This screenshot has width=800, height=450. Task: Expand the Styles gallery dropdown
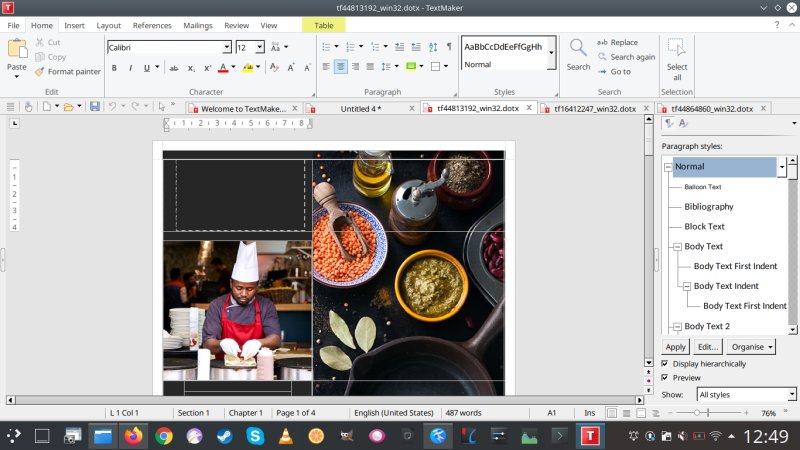pos(552,53)
